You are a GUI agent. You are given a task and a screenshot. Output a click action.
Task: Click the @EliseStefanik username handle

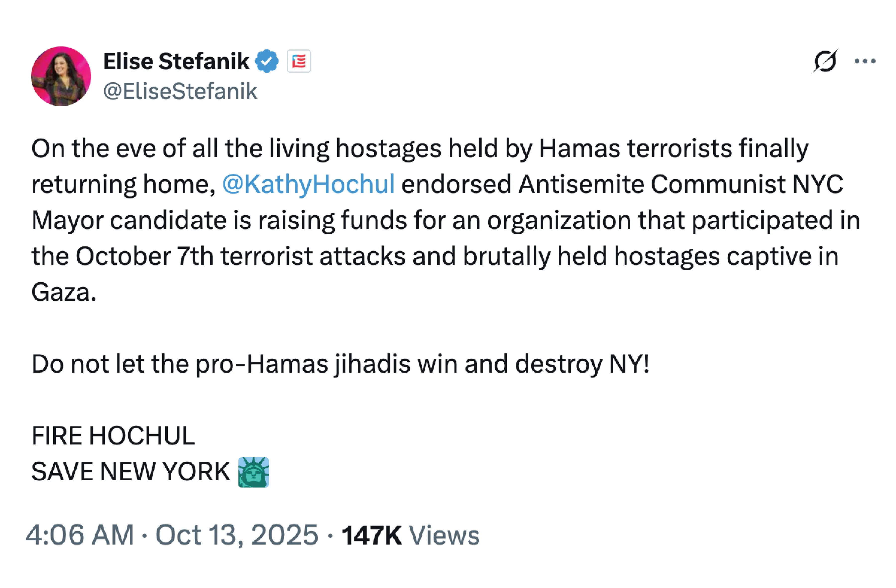[x=181, y=91]
